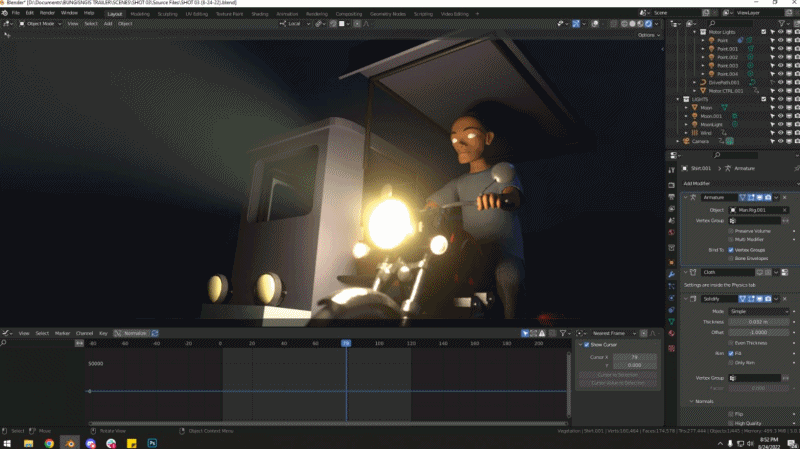Screen dimensions: 800x449
Task: Uncheck the Show Cursor checkbox
Action: [586, 344]
